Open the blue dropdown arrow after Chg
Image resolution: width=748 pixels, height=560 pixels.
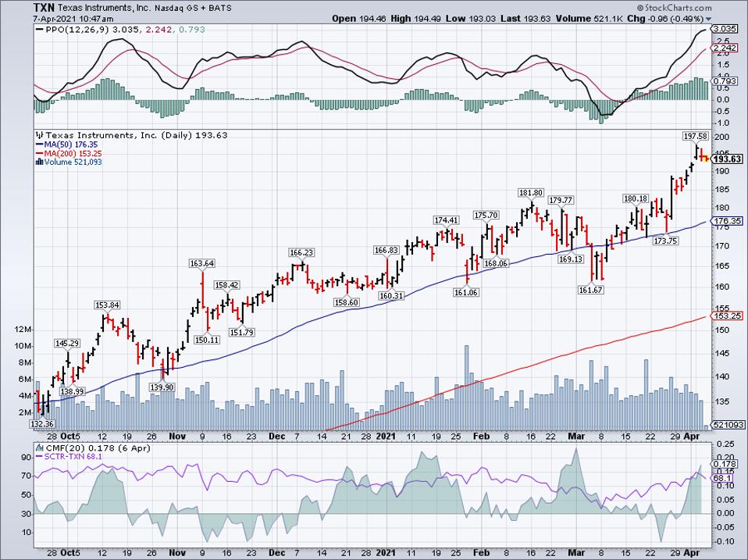(708, 19)
